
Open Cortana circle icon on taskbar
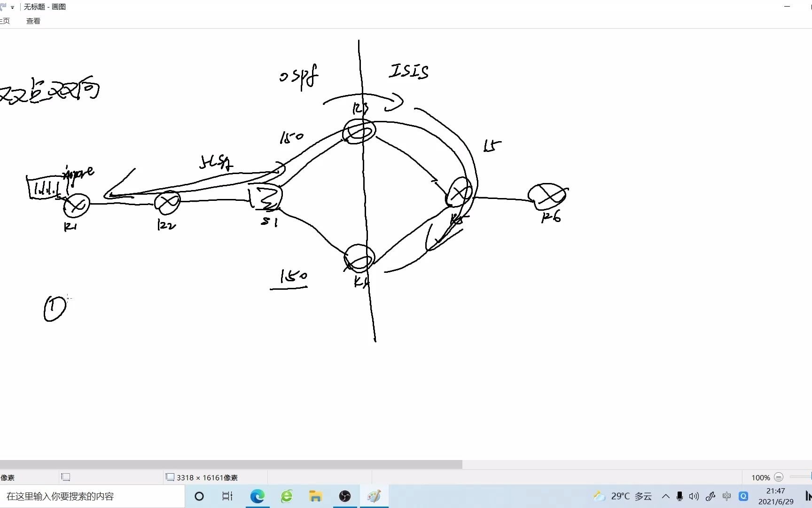tap(199, 496)
